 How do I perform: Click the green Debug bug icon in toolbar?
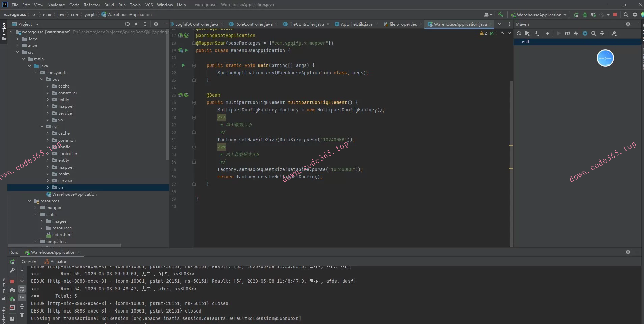[x=585, y=15]
